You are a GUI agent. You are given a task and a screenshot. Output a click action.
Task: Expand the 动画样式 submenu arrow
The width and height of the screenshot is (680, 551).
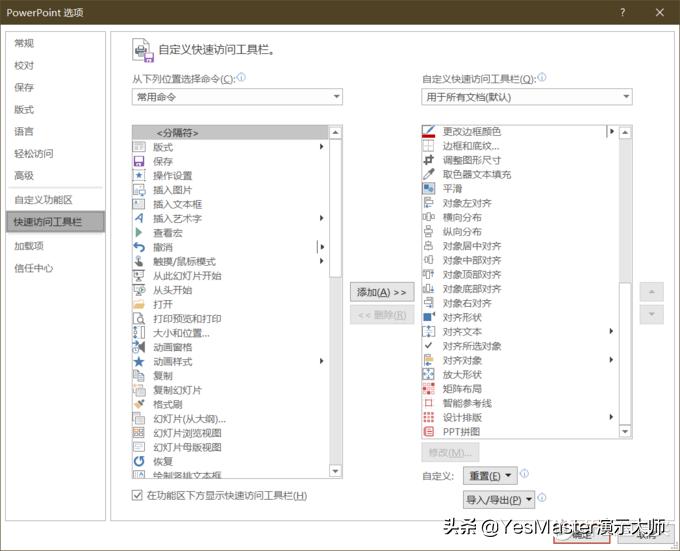coord(321,361)
